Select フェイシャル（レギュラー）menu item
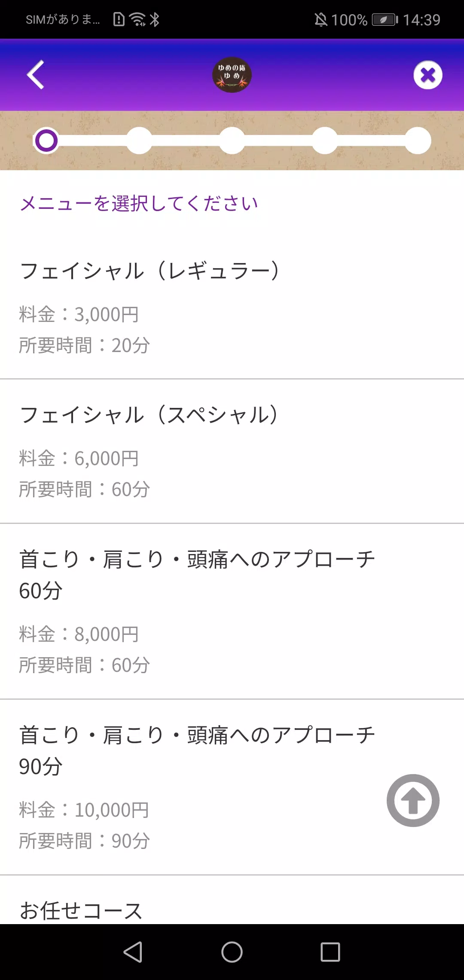This screenshot has width=464, height=980. click(x=232, y=306)
